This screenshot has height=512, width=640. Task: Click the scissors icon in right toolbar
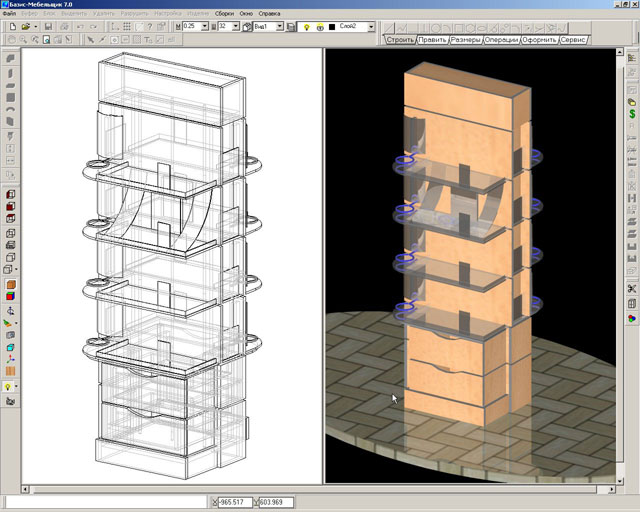632,289
